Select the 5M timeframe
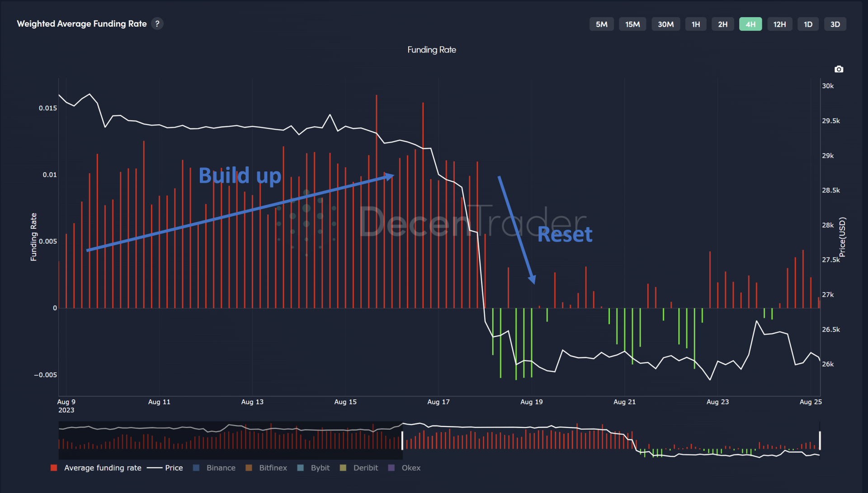Viewport: 868px width, 493px height. click(601, 24)
